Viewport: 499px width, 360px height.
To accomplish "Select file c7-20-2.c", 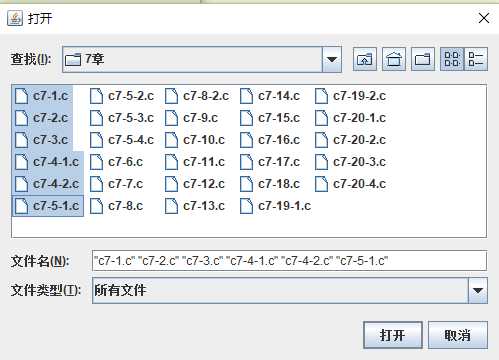I will [x=351, y=140].
